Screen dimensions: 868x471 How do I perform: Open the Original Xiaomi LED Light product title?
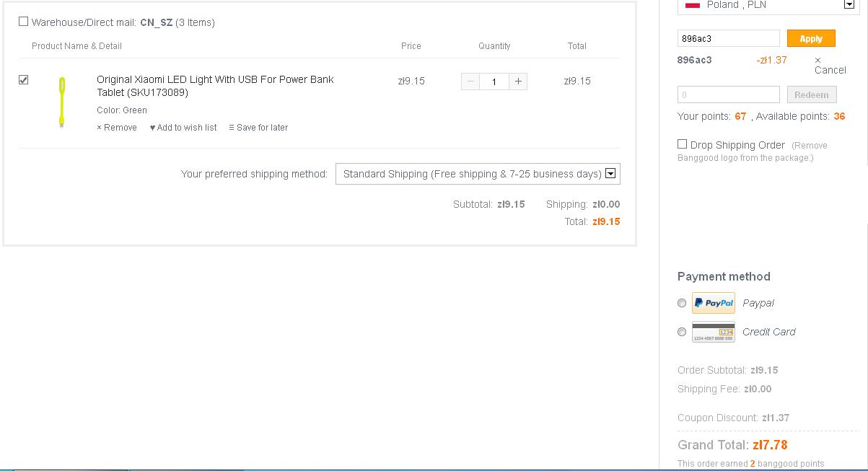click(x=215, y=86)
